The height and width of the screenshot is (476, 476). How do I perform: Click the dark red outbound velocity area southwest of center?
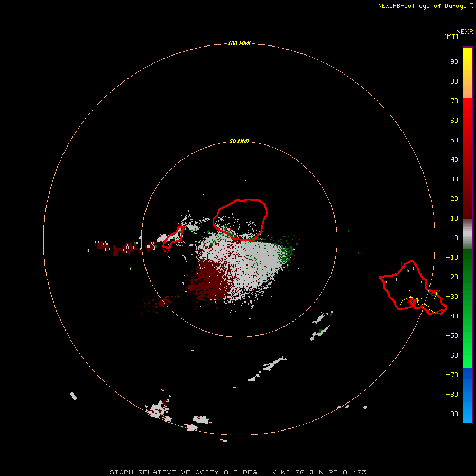click(x=210, y=281)
